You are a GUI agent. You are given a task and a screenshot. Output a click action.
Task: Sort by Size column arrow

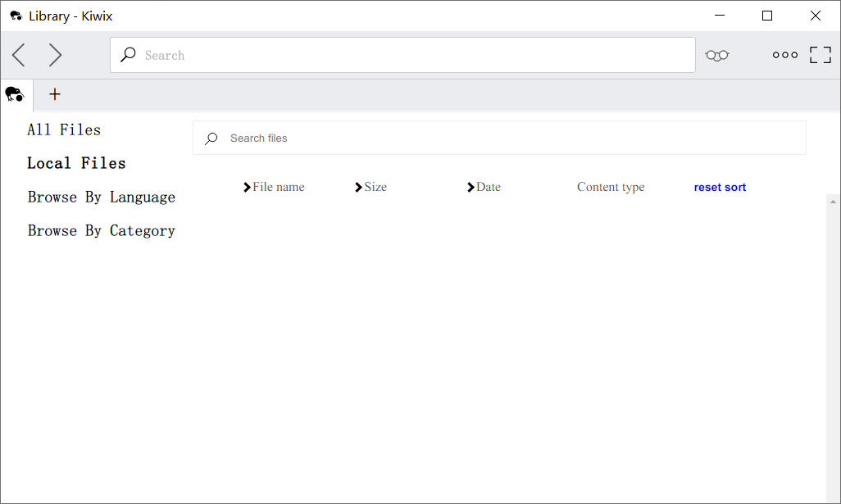(358, 188)
